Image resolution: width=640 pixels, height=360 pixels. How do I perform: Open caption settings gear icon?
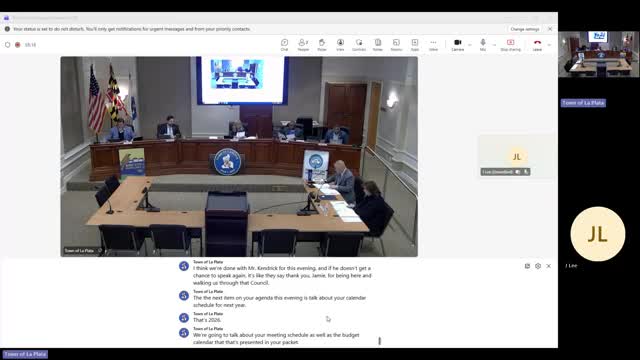[x=538, y=266]
